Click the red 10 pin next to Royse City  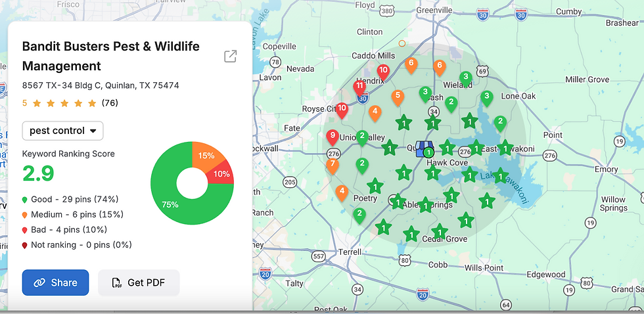(342, 111)
